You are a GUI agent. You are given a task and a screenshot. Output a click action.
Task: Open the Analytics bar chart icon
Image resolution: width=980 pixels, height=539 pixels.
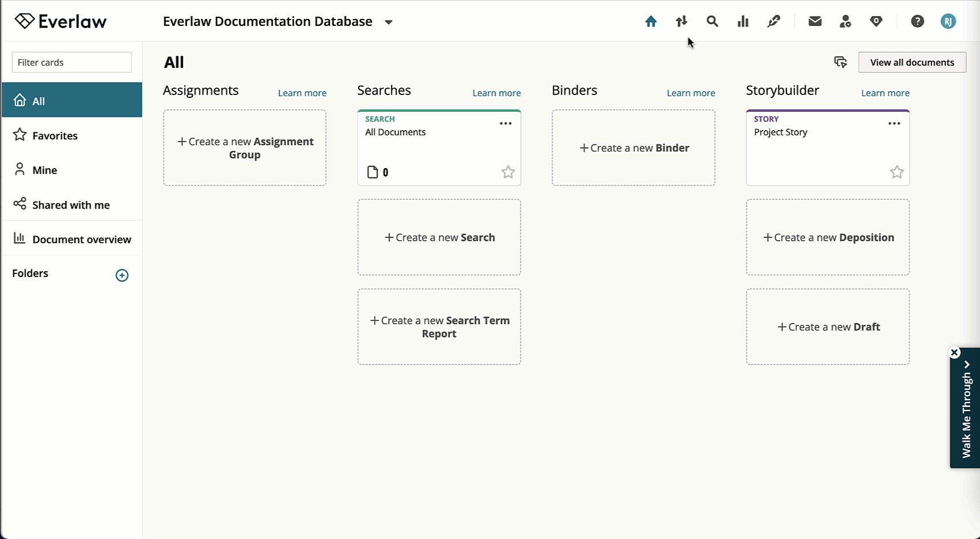tap(743, 21)
